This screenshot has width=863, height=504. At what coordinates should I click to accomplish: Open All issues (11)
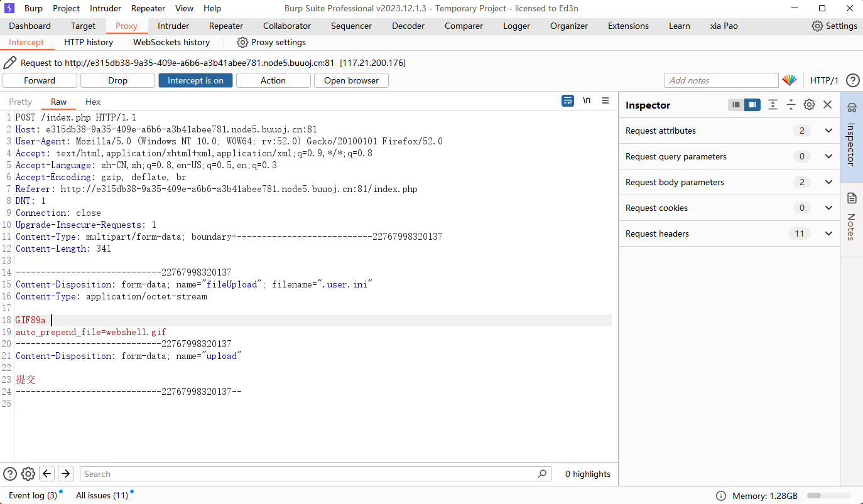pyautogui.click(x=102, y=495)
